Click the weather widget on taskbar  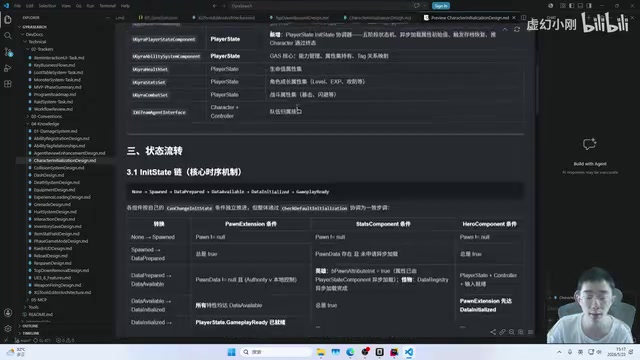[x=16, y=352]
